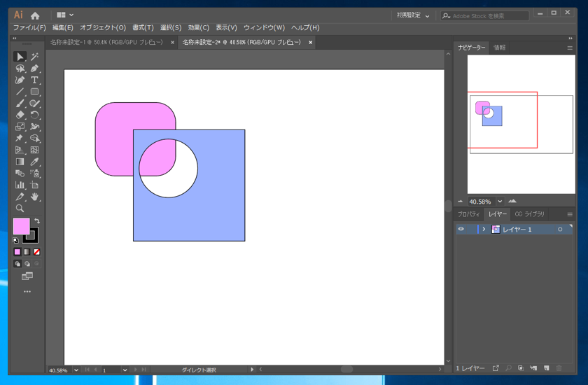
Task: Select the Zoom magnifier tool
Action: click(x=20, y=208)
